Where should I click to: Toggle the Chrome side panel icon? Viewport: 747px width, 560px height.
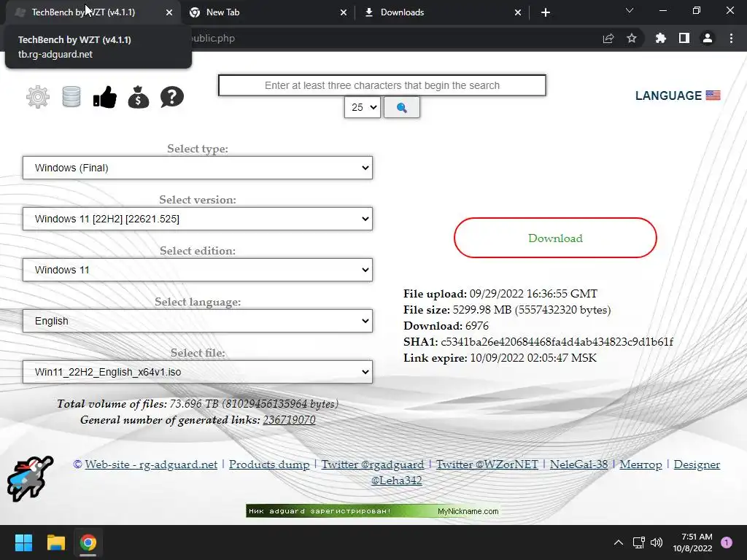(x=684, y=38)
